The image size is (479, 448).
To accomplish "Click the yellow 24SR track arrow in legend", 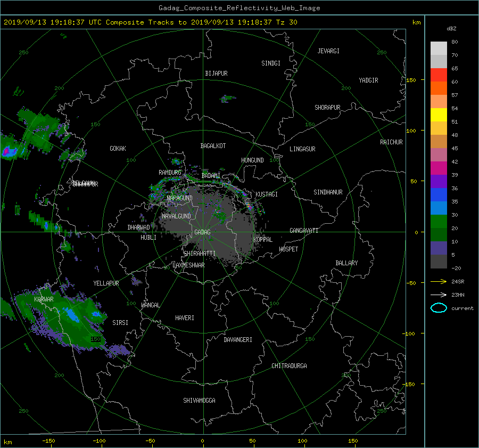I will (439, 281).
